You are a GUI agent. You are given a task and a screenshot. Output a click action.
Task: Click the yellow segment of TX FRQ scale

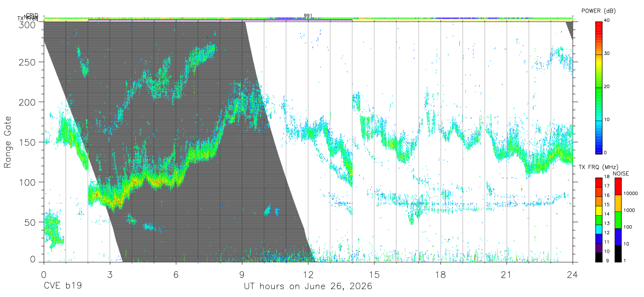599,211
